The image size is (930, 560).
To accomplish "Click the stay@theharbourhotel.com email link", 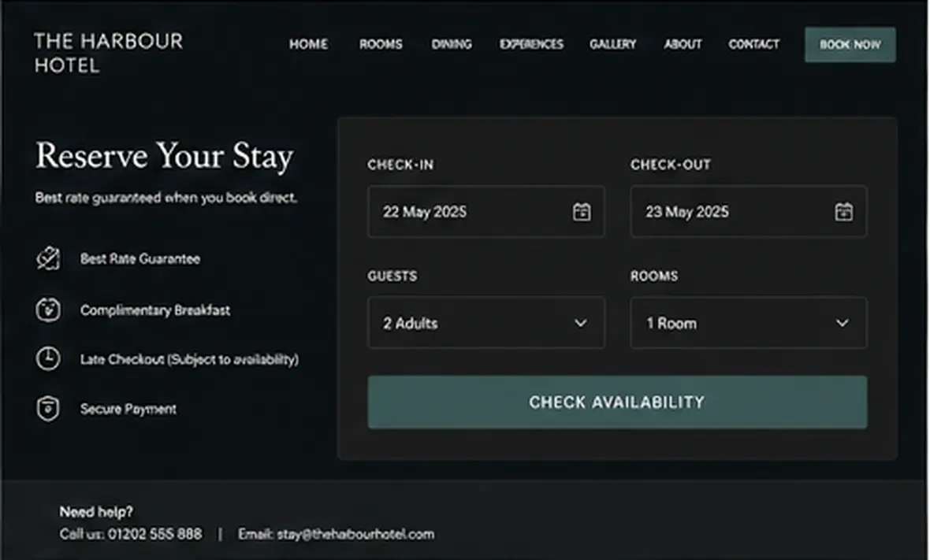I will (355, 534).
